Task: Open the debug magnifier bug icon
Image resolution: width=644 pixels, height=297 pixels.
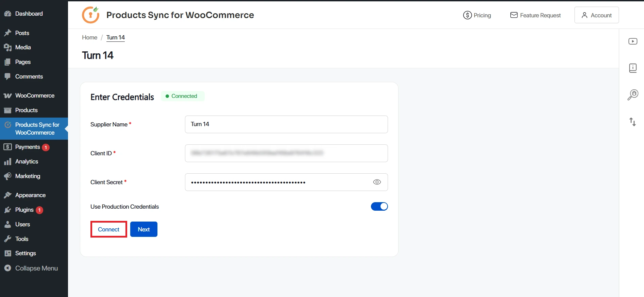Action: coord(633,95)
